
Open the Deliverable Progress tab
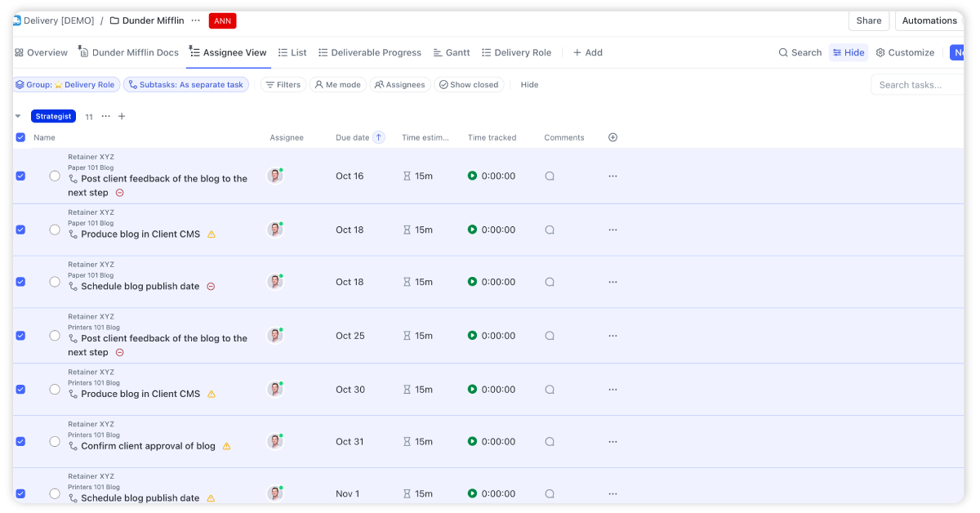(x=370, y=52)
